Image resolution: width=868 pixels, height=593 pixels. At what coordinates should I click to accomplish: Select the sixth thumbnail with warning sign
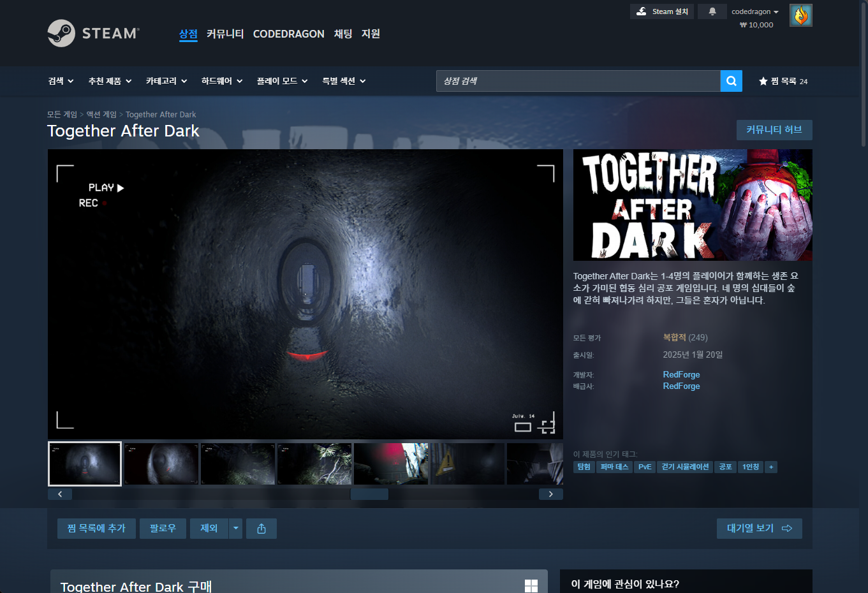[x=467, y=464]
